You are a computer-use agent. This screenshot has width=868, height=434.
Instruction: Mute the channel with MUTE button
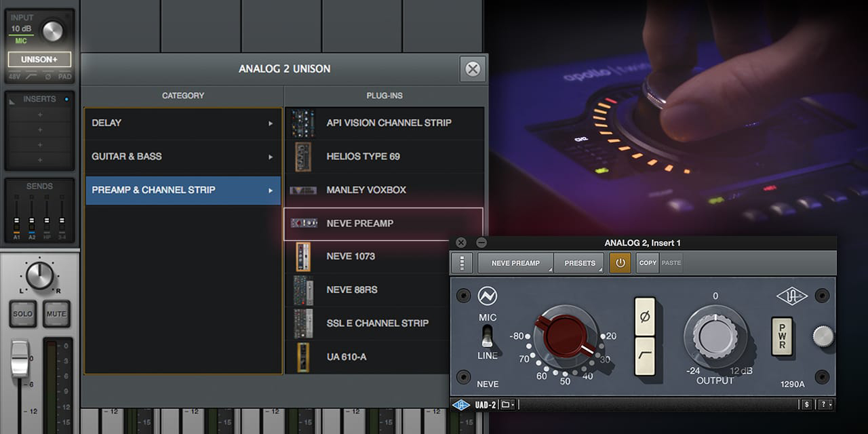pos(56,314)
